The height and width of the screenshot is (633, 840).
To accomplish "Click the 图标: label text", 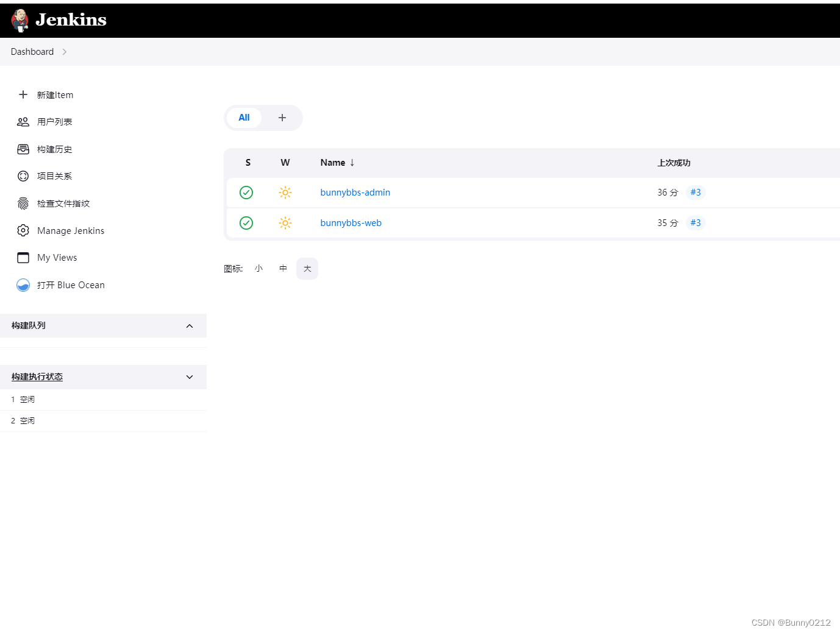I will (233, 269).
